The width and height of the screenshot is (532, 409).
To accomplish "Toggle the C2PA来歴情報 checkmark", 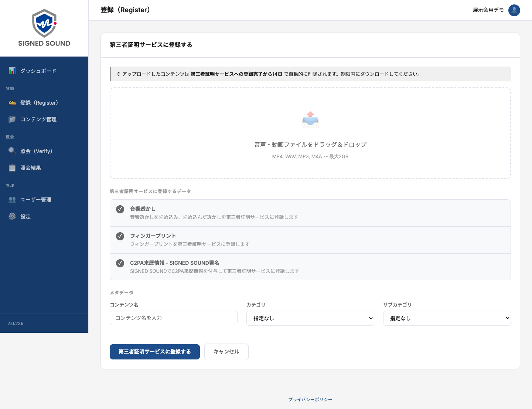I will tap(120, 263).
